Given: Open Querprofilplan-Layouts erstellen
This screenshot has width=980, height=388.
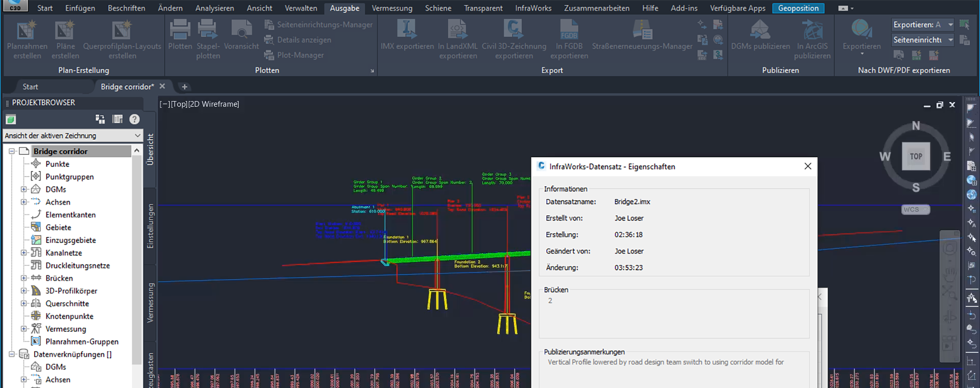Looking at the screenshot, I should [x=122, y=39].
